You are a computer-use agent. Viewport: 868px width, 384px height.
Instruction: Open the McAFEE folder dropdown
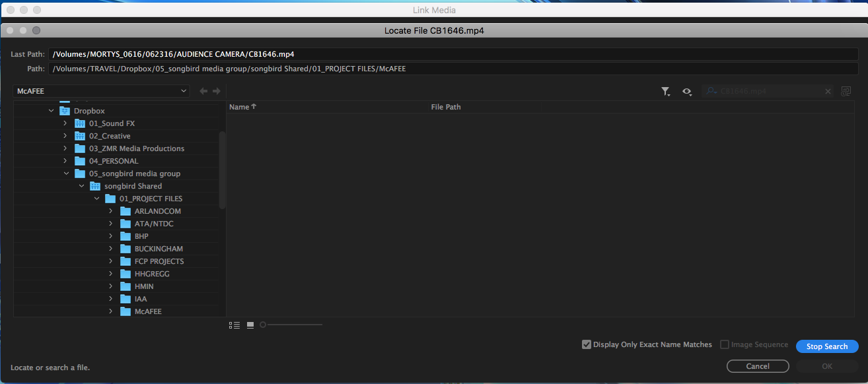(x=101, y=91)
